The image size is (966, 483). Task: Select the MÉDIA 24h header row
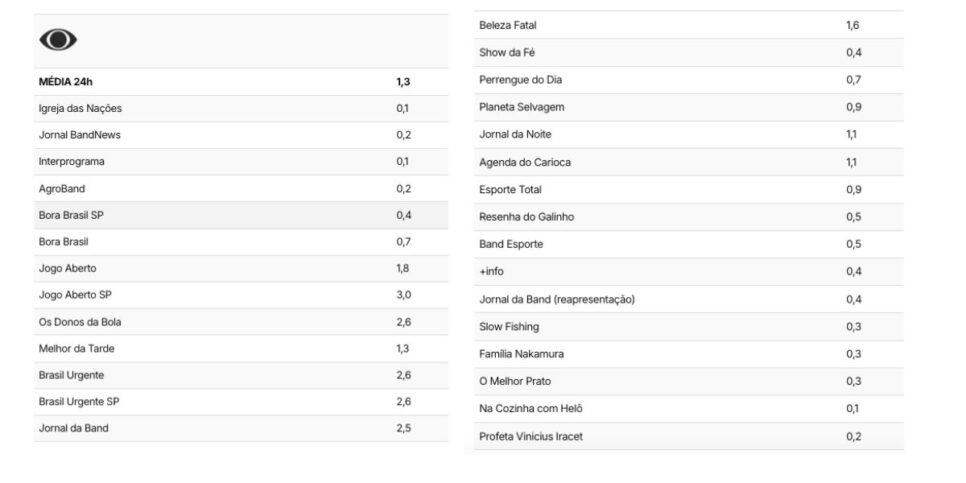[x=241, y=82]
